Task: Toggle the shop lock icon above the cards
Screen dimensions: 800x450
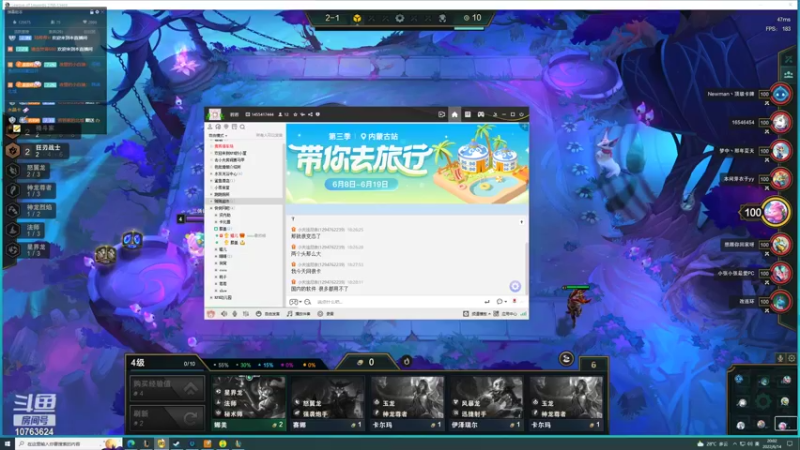Action: coord(566,359)
